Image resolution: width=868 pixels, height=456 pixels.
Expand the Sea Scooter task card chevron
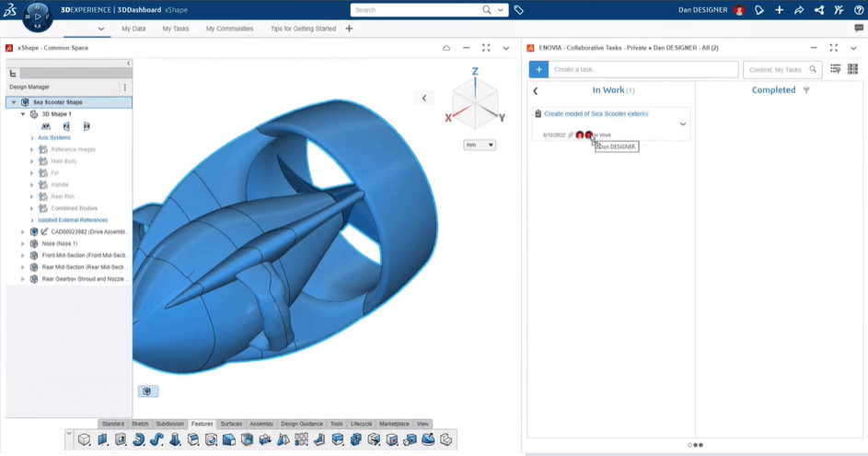pos(683,123)
